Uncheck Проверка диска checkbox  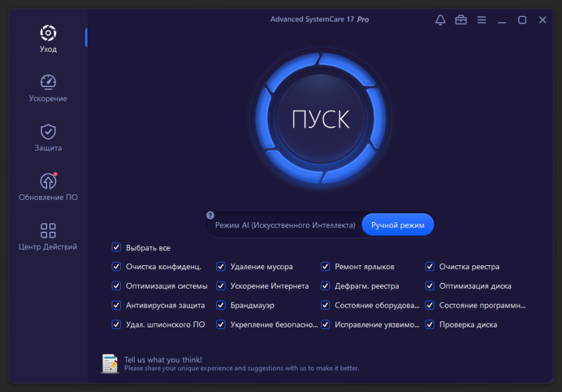[430, 325]
